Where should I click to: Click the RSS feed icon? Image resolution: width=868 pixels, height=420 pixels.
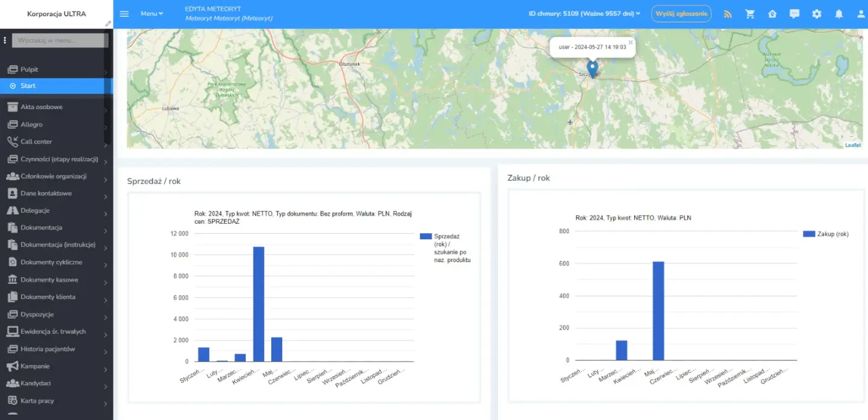pos(728,14)
